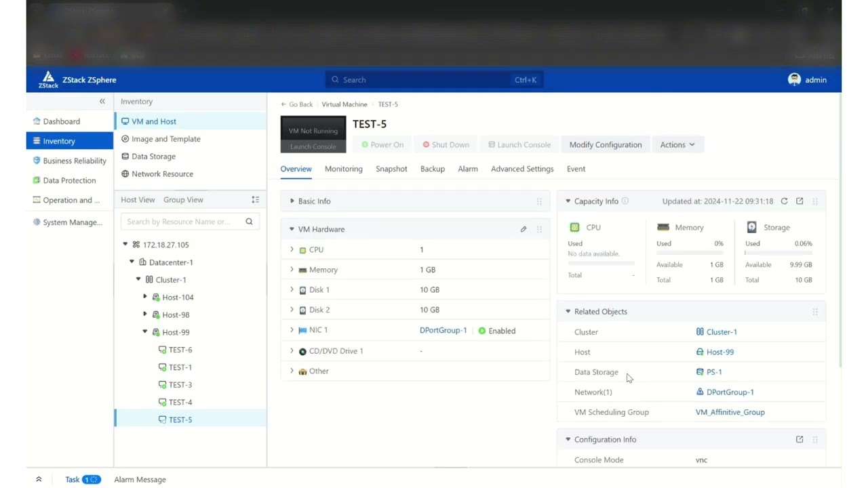Screen dimensions: 868x488
Task: Switch to Alarm tab
Action: (x=468, y=169)
